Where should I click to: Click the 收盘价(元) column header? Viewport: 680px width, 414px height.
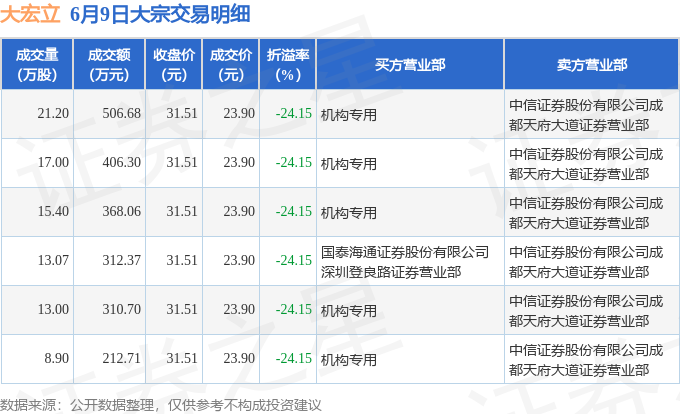tap(174, 65)
